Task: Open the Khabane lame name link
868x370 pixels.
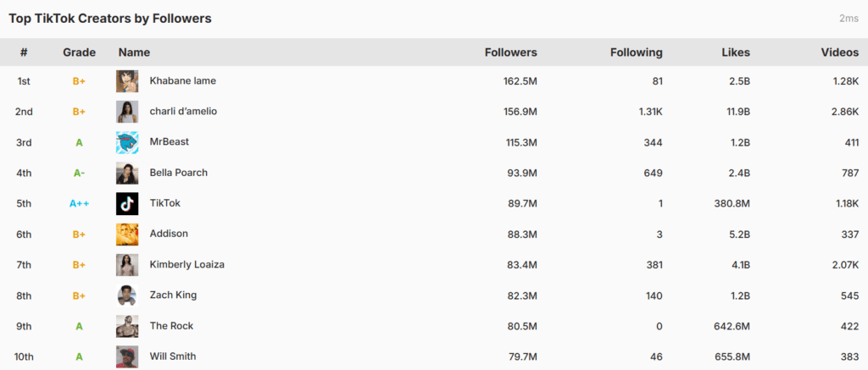Action: tap(183, 80)
